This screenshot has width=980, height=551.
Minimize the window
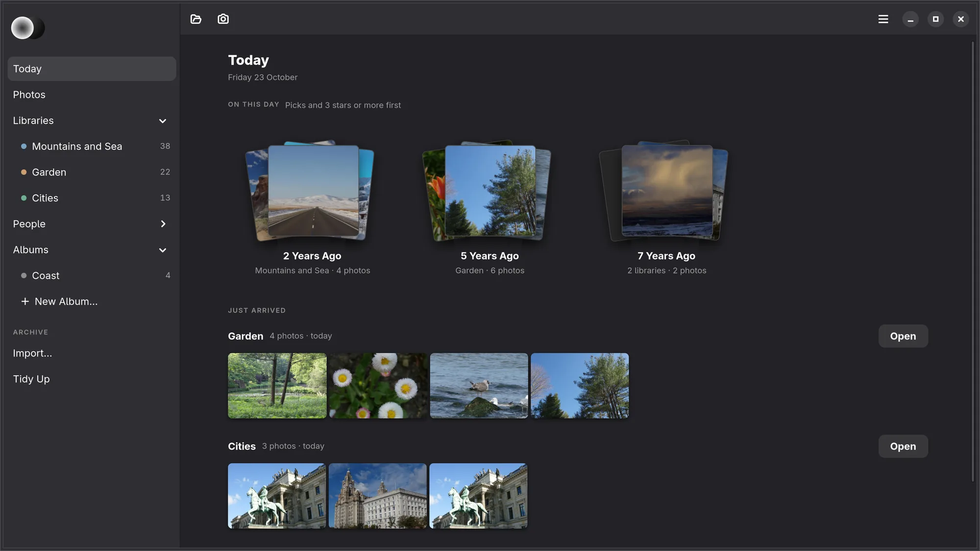tap(910, 19)
